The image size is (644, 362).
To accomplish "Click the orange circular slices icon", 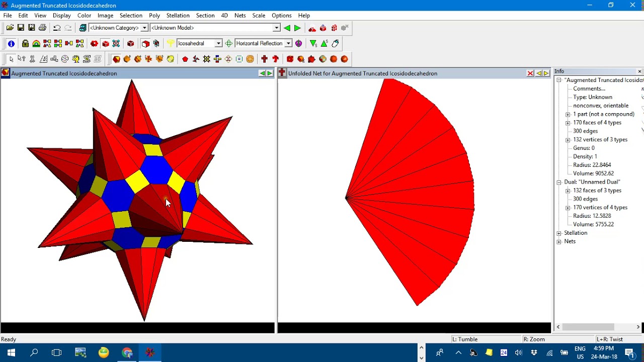I will pos(250,59).
